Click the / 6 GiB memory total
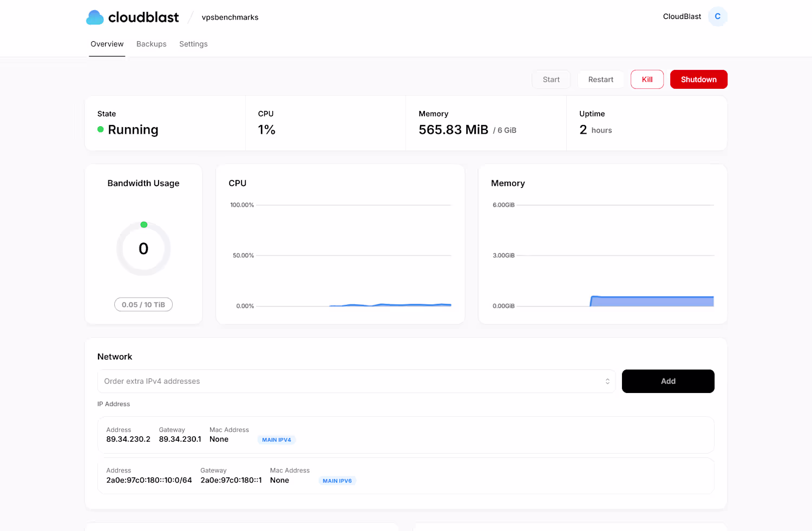Screen dimensions: 812x531 [x=505, y=130]
